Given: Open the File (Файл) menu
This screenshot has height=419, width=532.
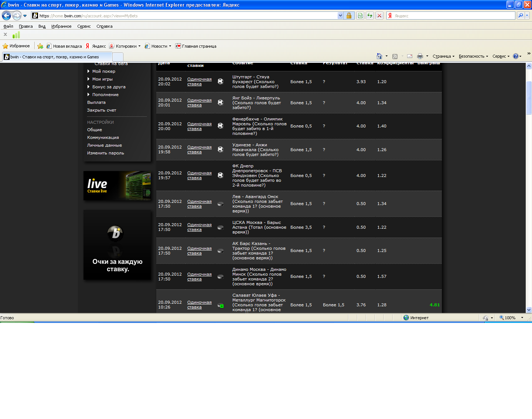Looking at the screenshot, I should point(8,26).
